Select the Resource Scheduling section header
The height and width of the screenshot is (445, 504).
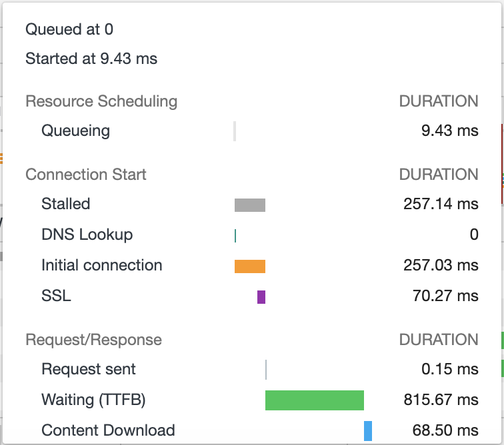101,101
